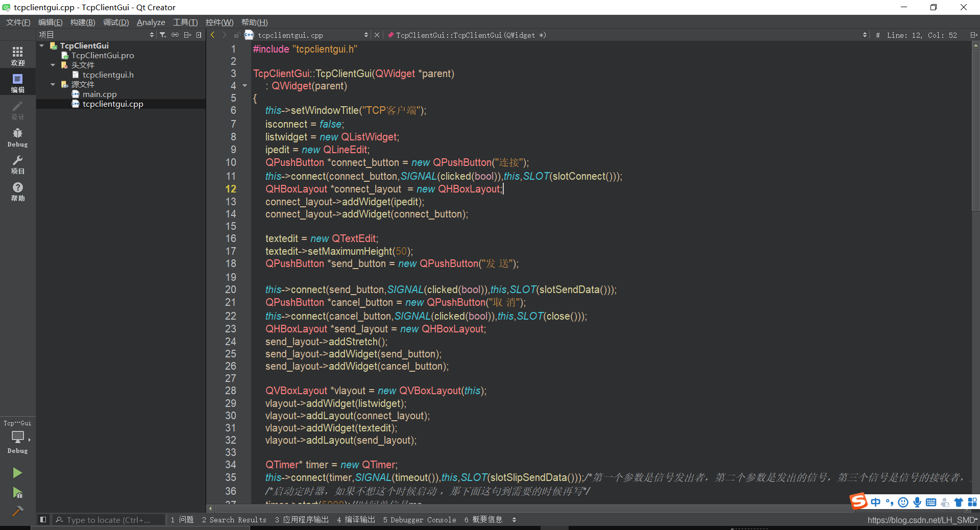
Task: Fold the constructor at line 4
Action: point(244,86)
